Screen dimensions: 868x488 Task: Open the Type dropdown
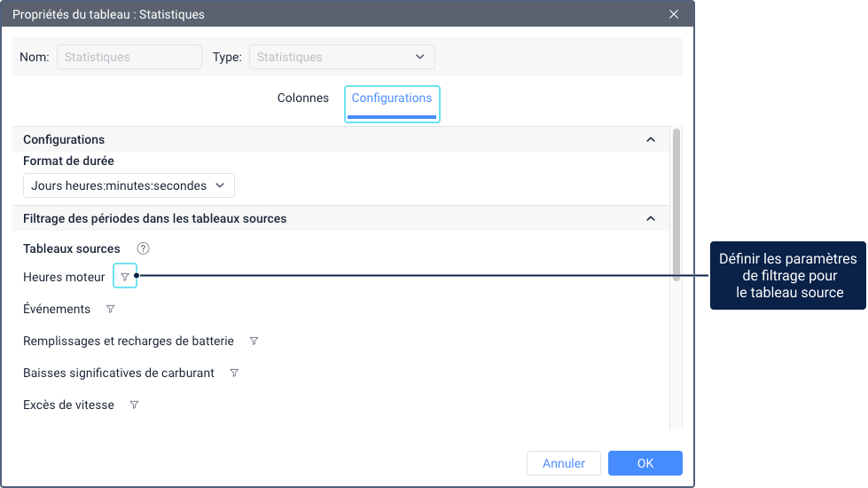[341, 58]
